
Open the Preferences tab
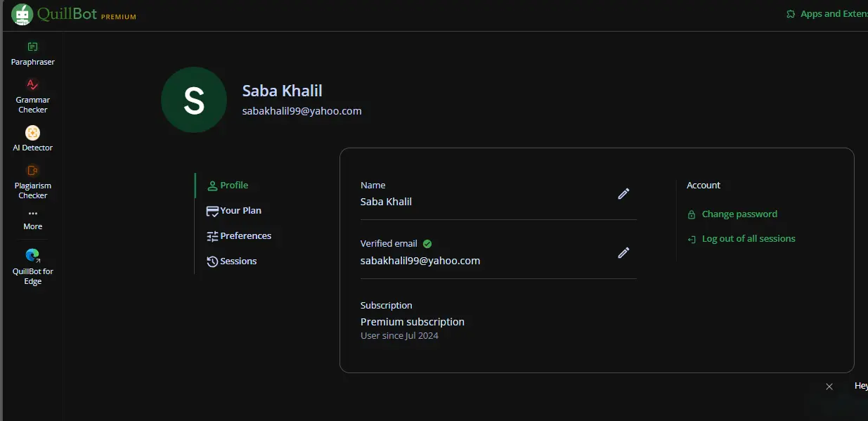239,236
